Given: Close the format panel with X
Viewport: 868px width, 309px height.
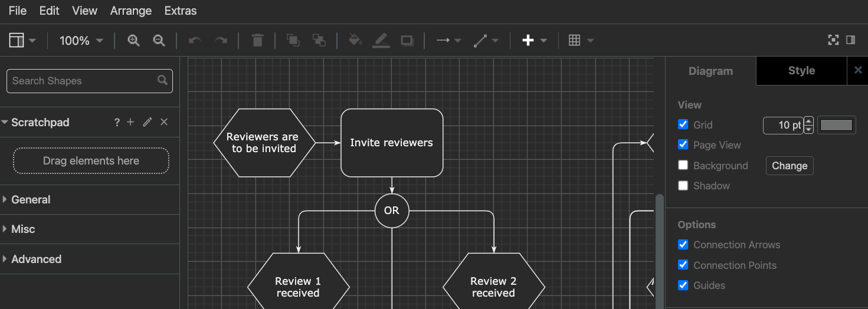Looking at the screenshot, I should click(859, 70).
